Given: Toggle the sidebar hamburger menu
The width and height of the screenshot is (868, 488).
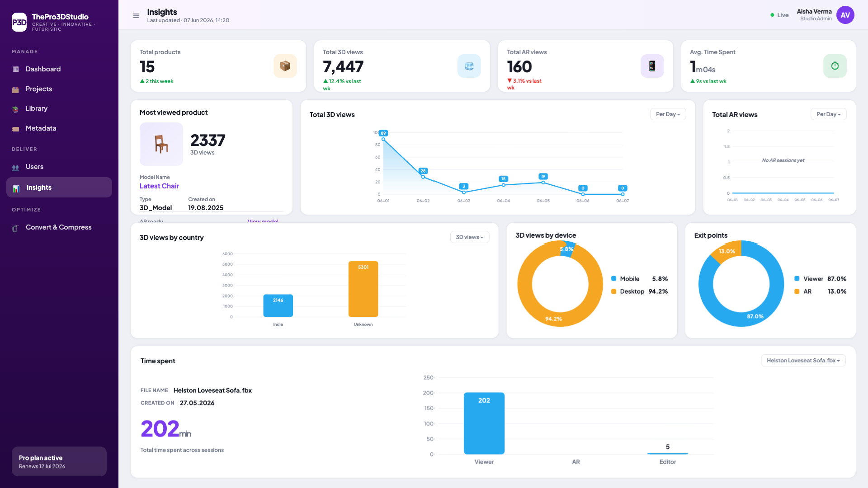Looking at the screenshot, I should (x=136, y=16).
